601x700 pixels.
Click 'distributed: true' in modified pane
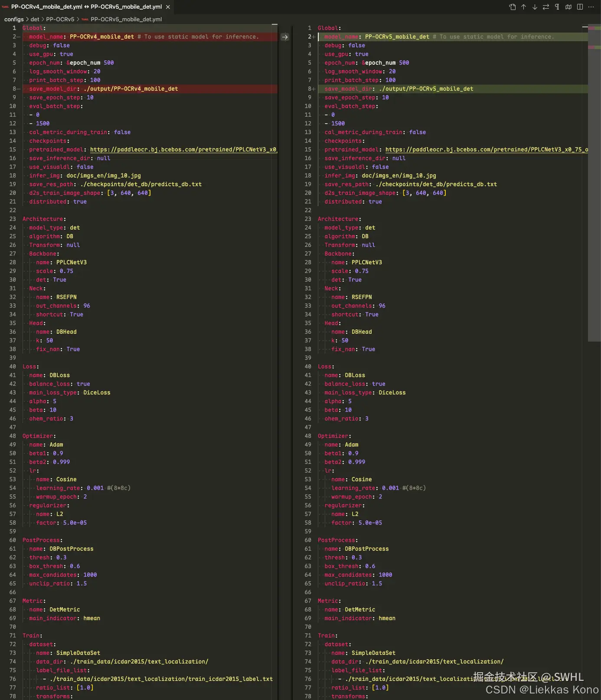(x=353, y=202)
